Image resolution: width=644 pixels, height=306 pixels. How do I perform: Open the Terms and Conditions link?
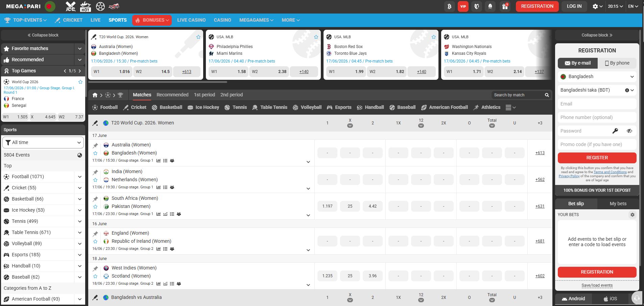click(610, 172)
